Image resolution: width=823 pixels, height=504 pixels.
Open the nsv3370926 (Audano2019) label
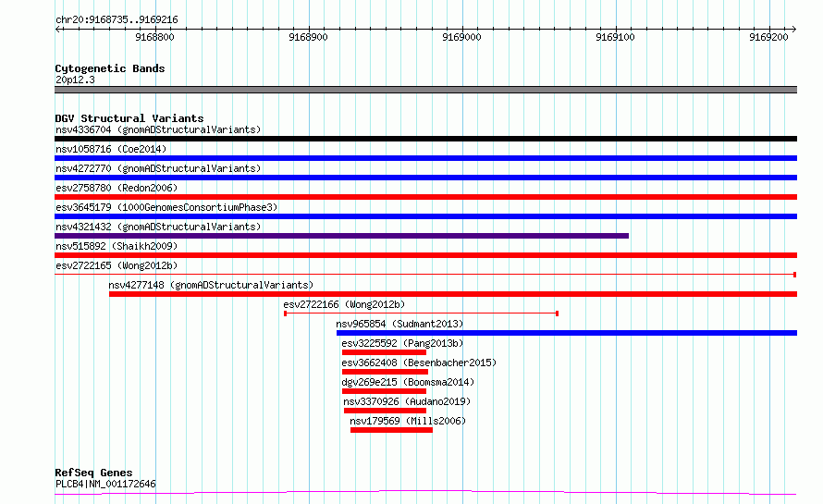click(407, 401)
